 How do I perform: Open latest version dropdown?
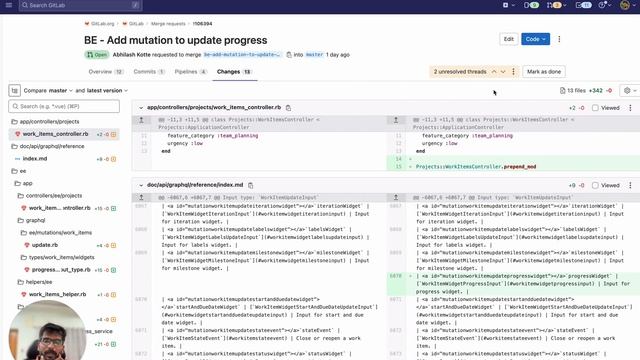click(x=107, y=91)
